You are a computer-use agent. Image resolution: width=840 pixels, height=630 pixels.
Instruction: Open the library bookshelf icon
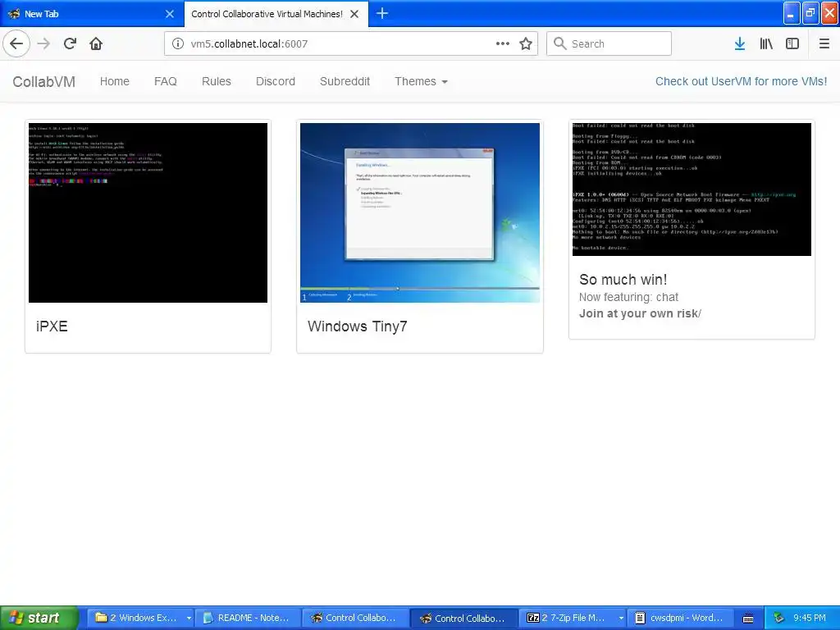[x=766, y=43]
